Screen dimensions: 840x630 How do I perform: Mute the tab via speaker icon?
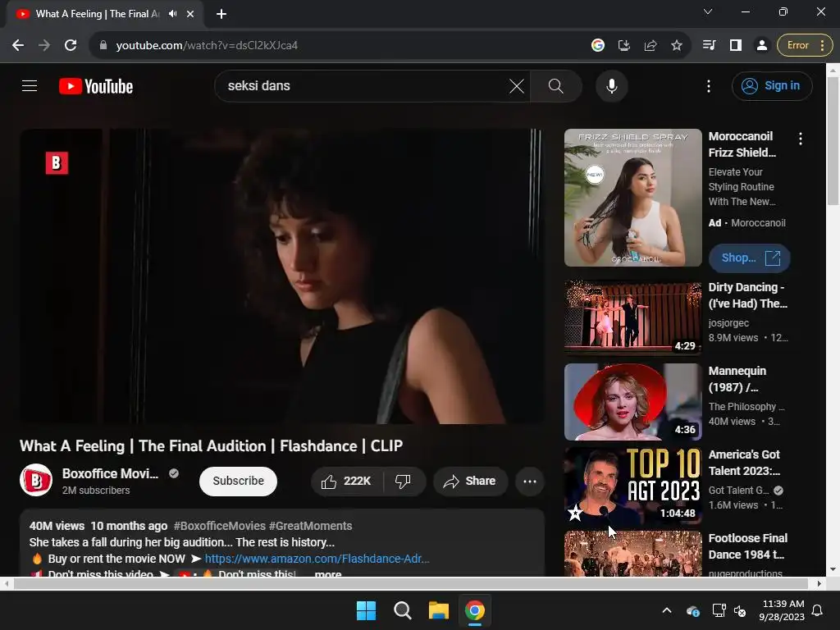(172, 14)
